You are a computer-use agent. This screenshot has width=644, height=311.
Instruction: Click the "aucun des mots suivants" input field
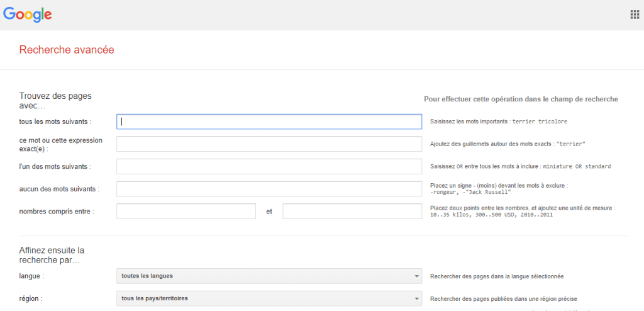[x=269, y=189]
